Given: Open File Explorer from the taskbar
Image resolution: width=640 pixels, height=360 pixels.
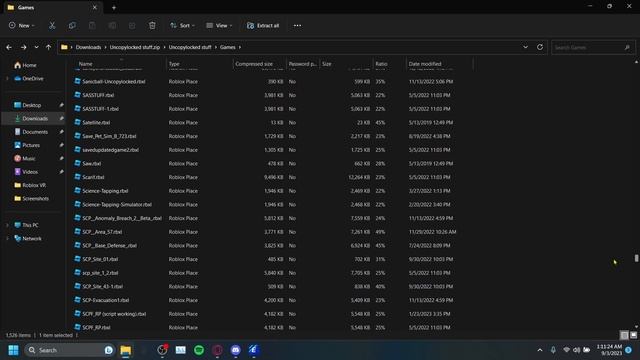Looking at the screenshot, I should tap(126, 350).
